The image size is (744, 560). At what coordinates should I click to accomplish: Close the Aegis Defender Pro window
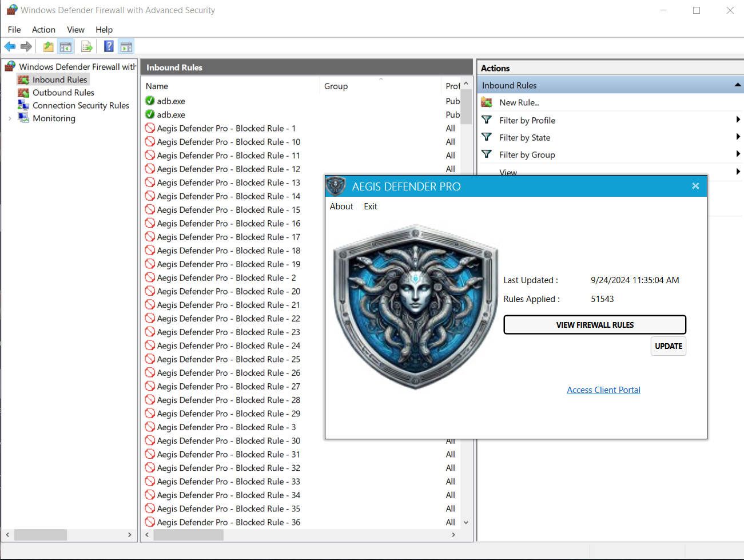tap(695, 186)
